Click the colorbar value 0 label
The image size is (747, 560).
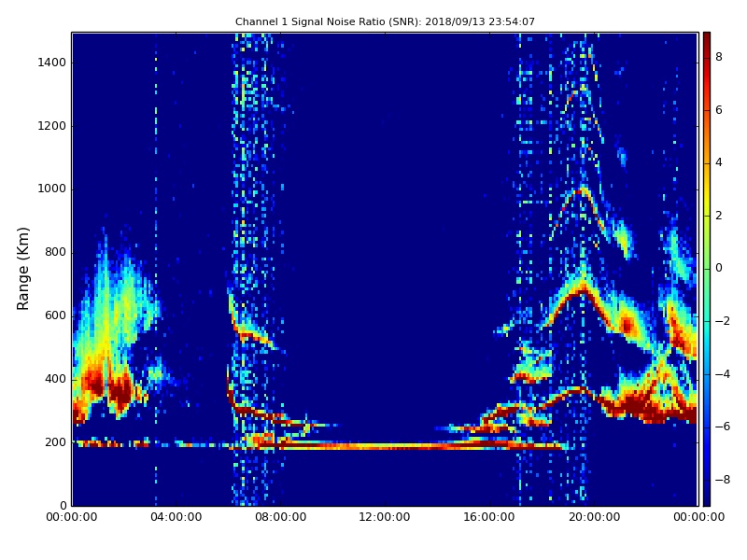[x=719, y=268]
